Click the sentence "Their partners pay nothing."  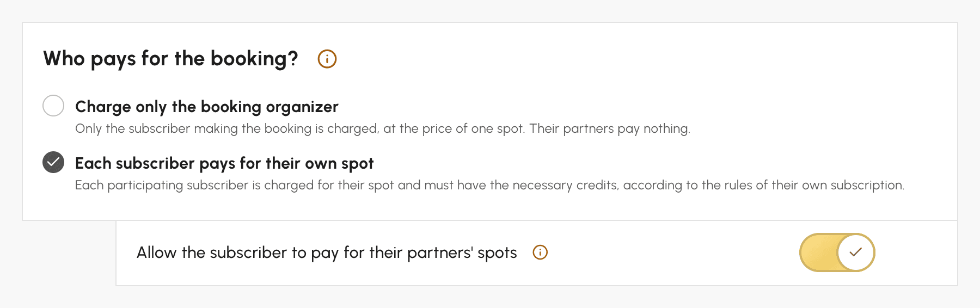tap(610, 128)
